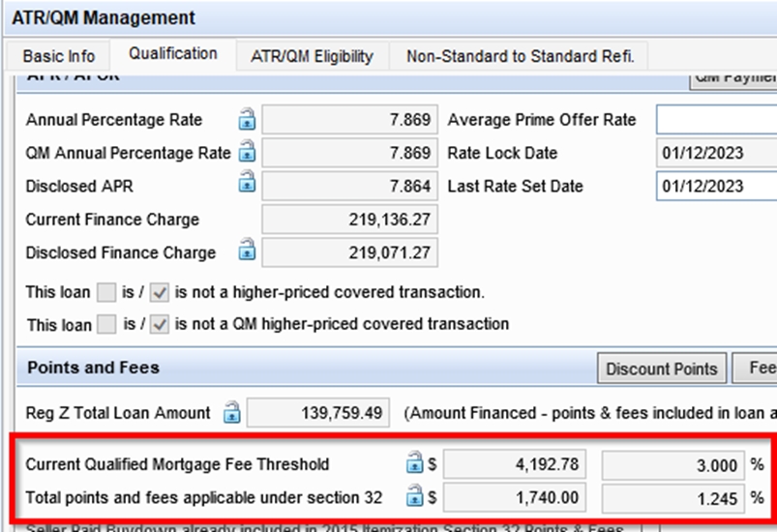Select the Qualification tab
This screenshot has height=532, width=777.
(x=172, y=54)
